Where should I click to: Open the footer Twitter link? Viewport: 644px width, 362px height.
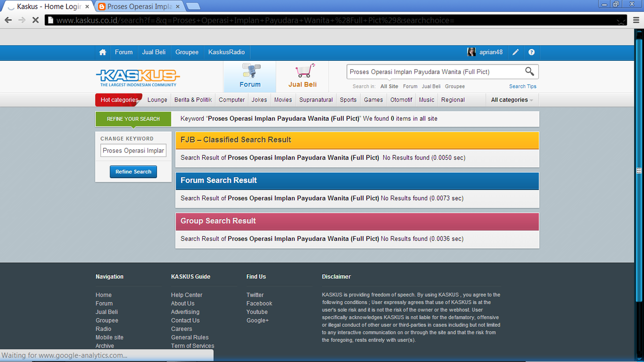coord(255,295)
